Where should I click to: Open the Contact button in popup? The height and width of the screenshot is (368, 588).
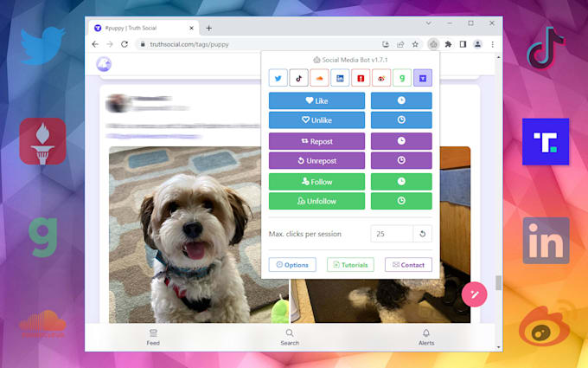point(408,265)
